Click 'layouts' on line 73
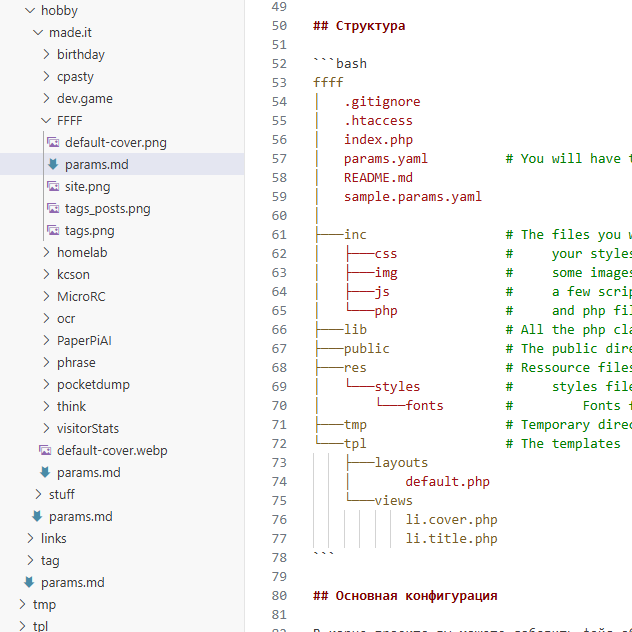 click(401, 463)
